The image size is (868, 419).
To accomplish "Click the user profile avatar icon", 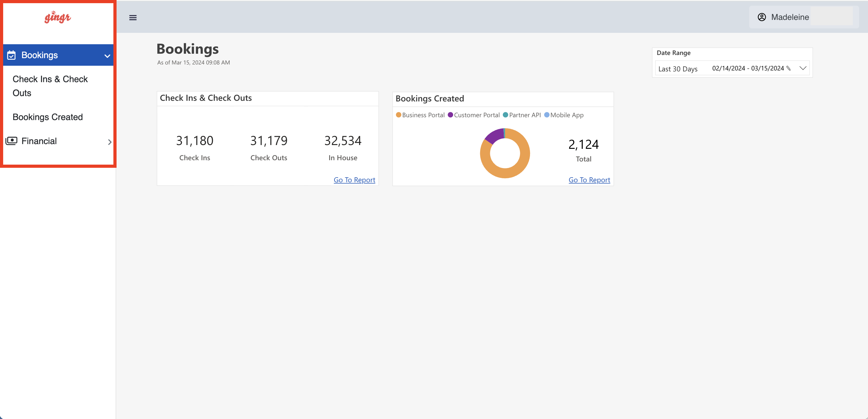I will click(x=762, y=17).
